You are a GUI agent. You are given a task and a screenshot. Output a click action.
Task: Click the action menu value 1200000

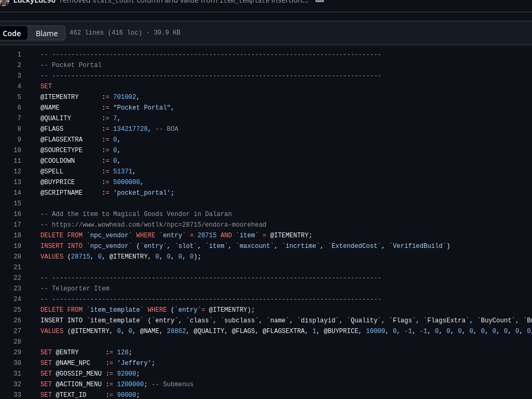[x=130, y=384]
